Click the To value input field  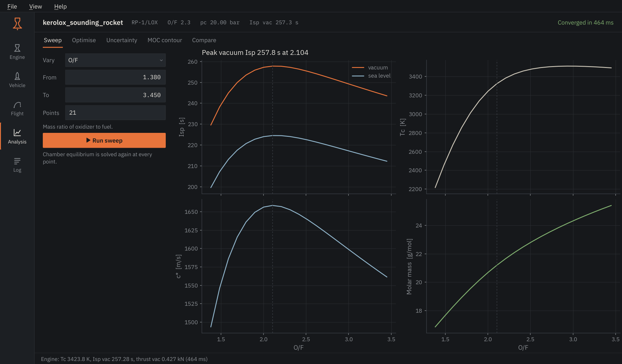[115, 95]
